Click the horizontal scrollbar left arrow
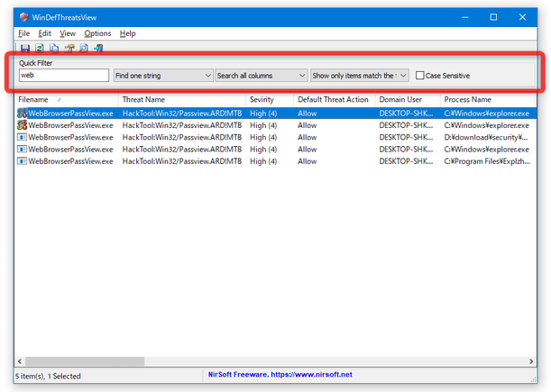 pos(20,361)
